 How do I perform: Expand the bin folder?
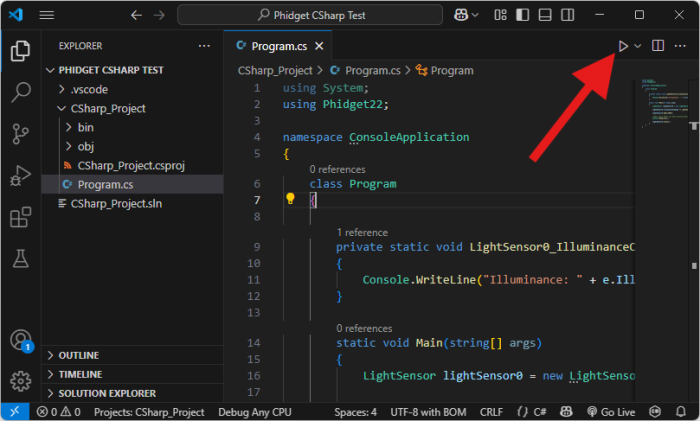[x=86, y=127]
